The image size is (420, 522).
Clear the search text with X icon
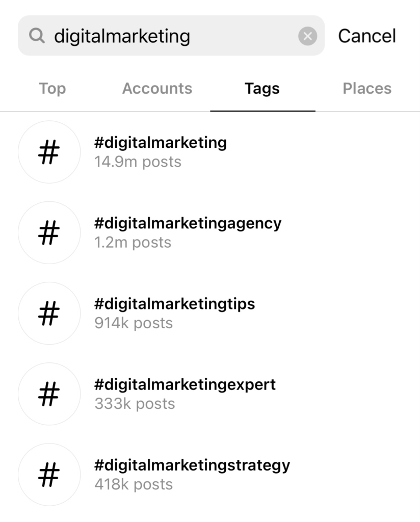307,36
